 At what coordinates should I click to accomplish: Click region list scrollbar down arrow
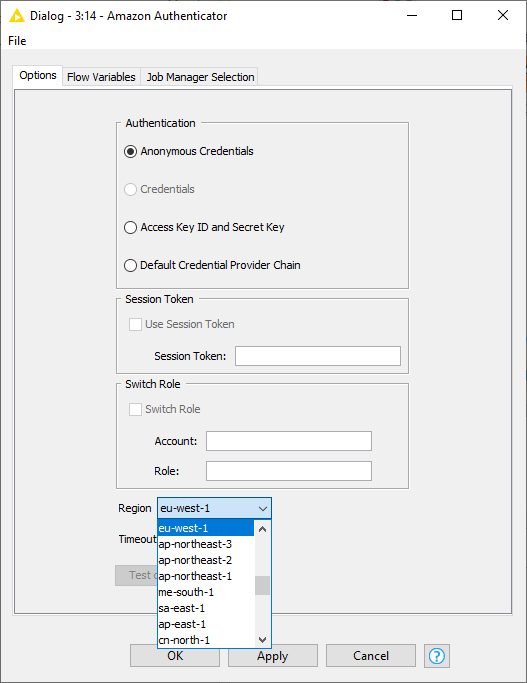click(x=262, y=639)
